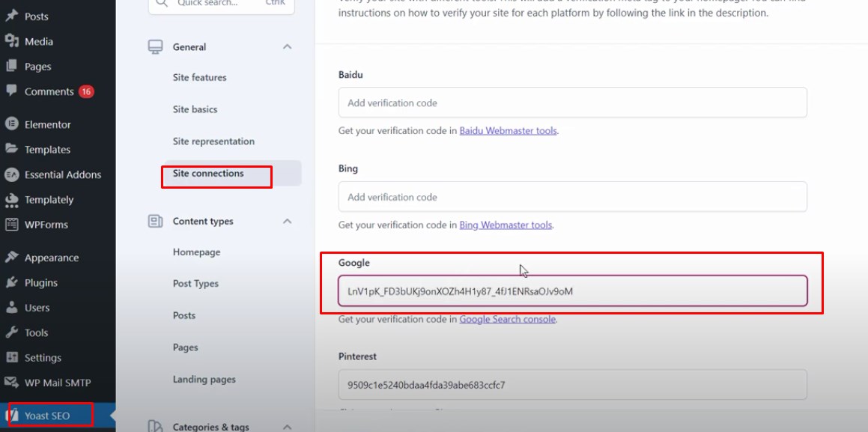Click the Appearance paintbrush icon
The height and width of the screenshot is (432, 868).
pyautogui.click(x=12, y=258)
